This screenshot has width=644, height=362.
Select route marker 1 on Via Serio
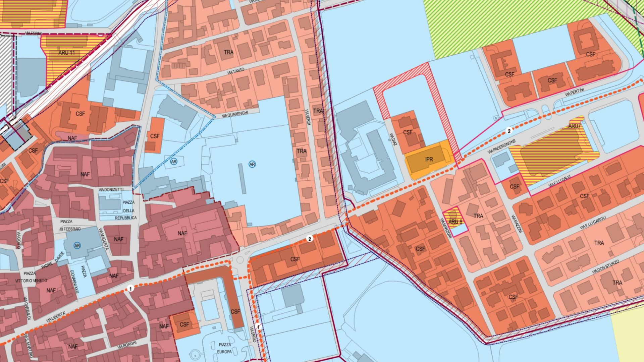click(x=258, y=326)
